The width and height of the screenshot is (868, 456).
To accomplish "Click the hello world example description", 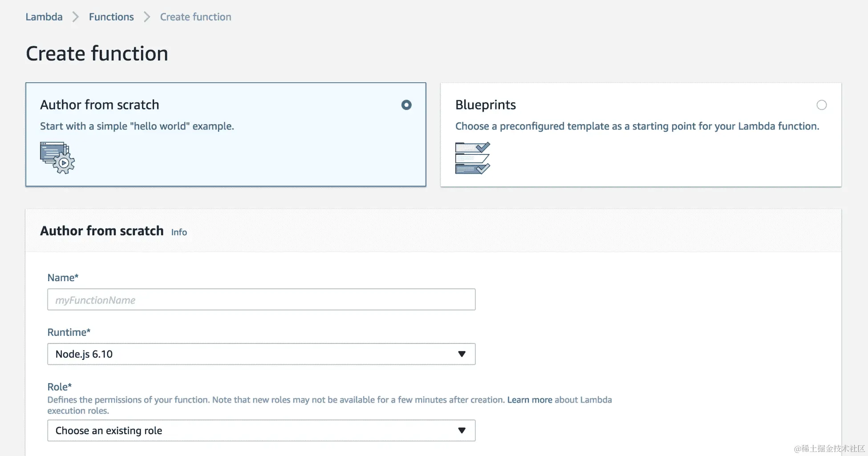I will point(137,126).
